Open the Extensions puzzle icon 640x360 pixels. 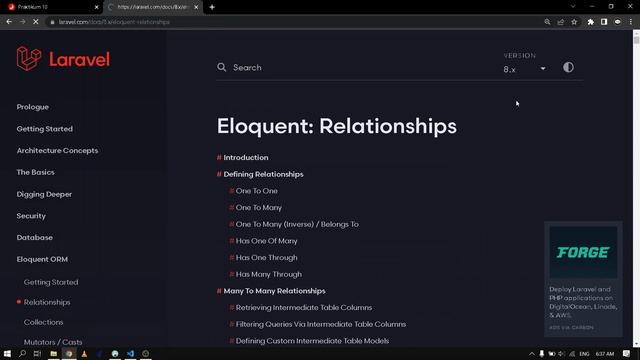(591, 22)
